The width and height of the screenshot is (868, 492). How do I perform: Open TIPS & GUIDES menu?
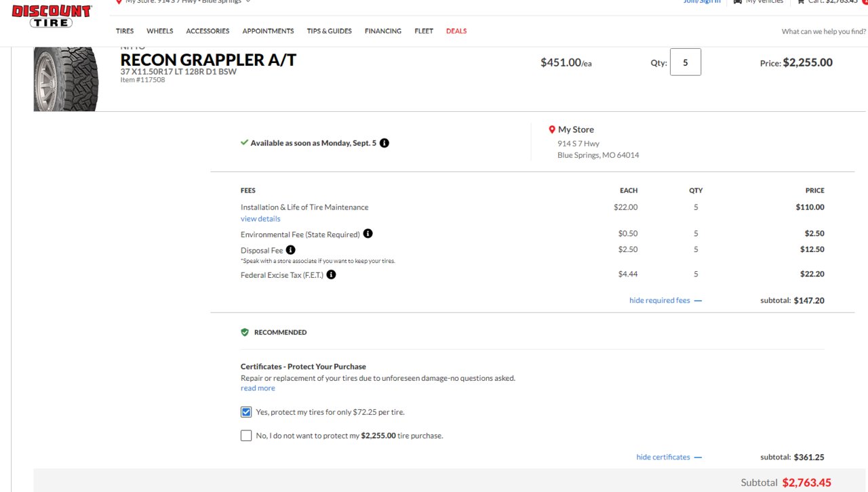point(329,31)
